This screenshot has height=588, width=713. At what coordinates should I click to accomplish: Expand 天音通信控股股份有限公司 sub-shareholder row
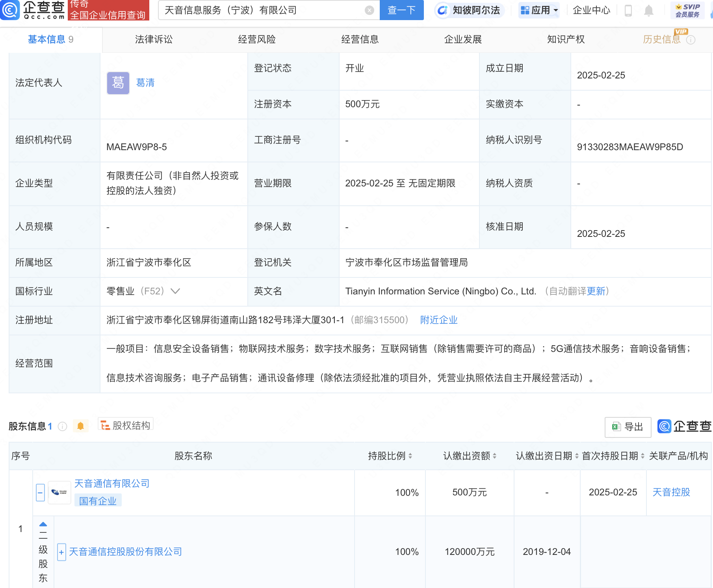click(x=61, y=552)
